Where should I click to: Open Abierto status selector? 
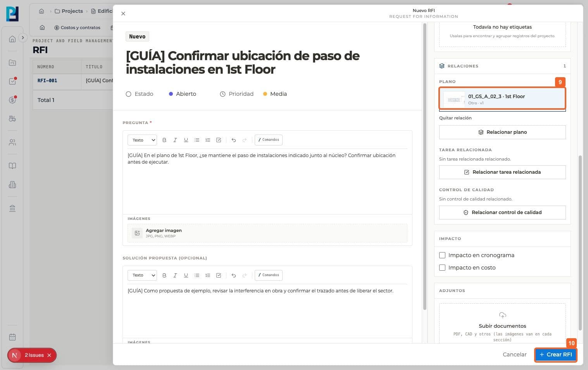coord(183,94)
